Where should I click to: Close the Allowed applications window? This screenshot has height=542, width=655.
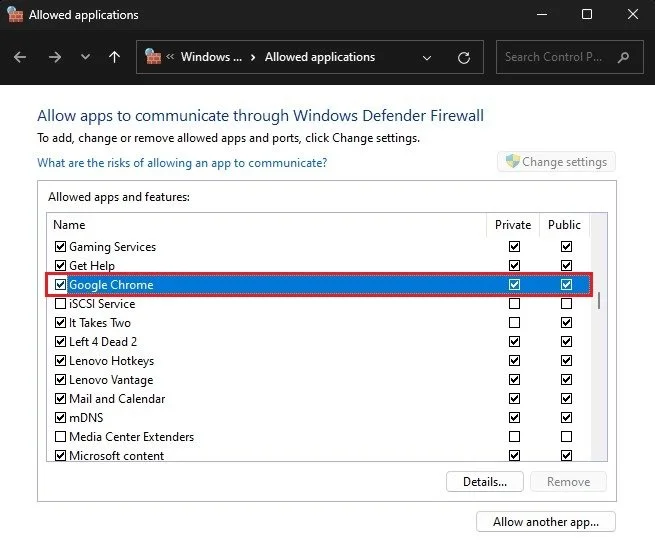(632, 15)
